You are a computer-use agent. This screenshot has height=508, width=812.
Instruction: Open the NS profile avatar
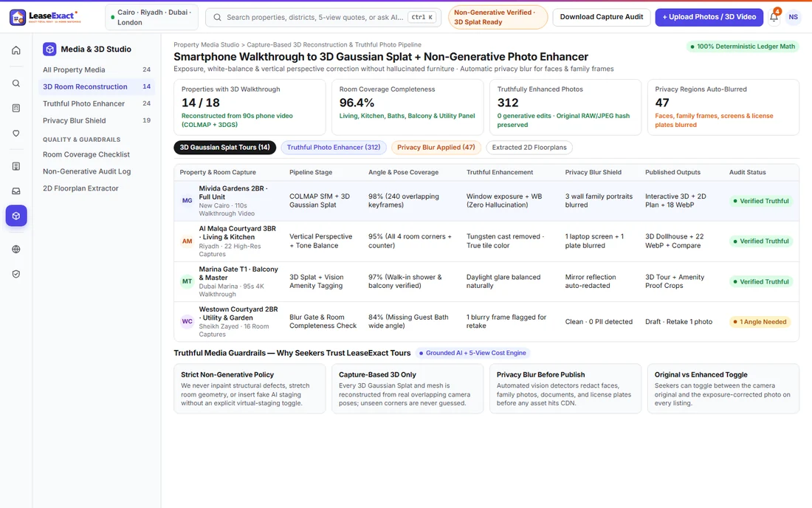coord(793,17)
